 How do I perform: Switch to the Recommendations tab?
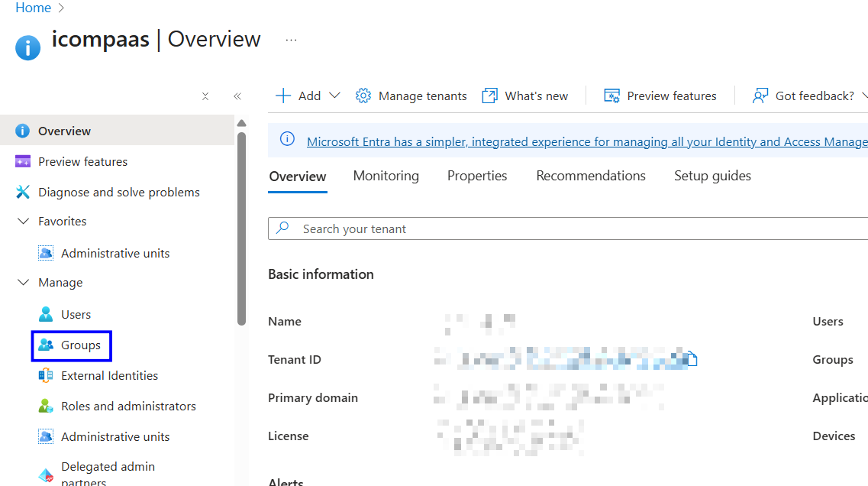591,176
